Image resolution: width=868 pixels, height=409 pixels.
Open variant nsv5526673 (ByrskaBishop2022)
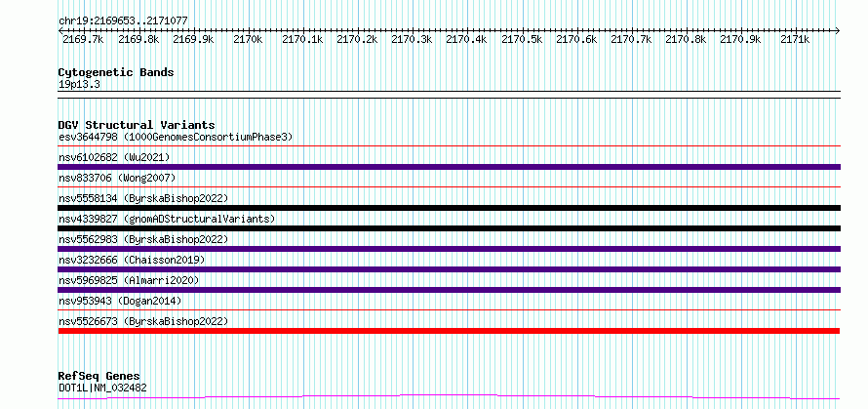click(143, 321)
